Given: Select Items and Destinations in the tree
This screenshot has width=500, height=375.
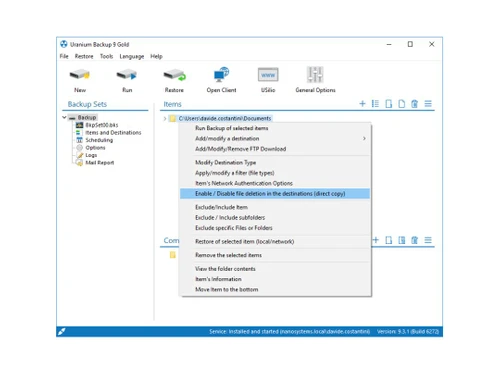Looking at the screenshot, I should [x=113, y=132].
